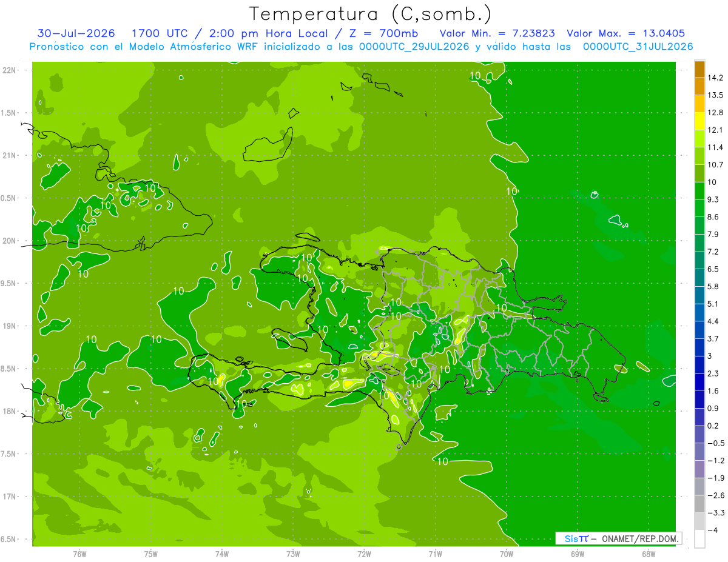Click the "-3.3" colorbar label
Image resolution: width=728 pixels, height=562 pixels.
point(717,513)
